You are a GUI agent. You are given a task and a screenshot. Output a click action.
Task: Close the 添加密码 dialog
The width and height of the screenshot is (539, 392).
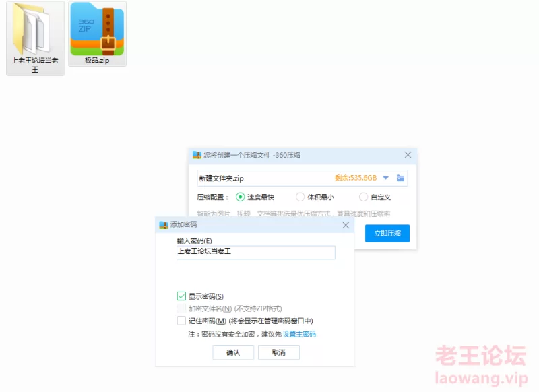[346, 225]
